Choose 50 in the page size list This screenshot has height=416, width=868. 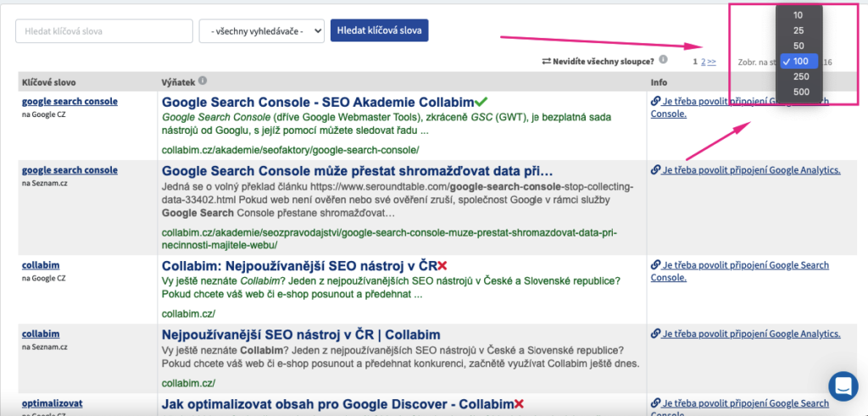(798, 46)
